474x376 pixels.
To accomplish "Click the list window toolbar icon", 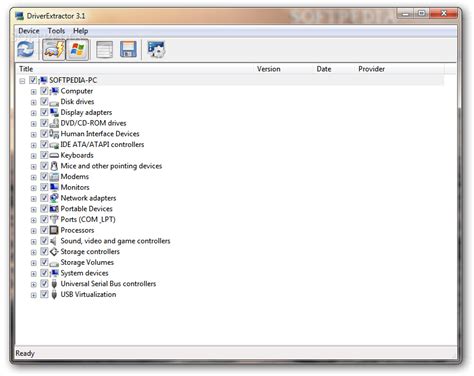I will 104,50.
